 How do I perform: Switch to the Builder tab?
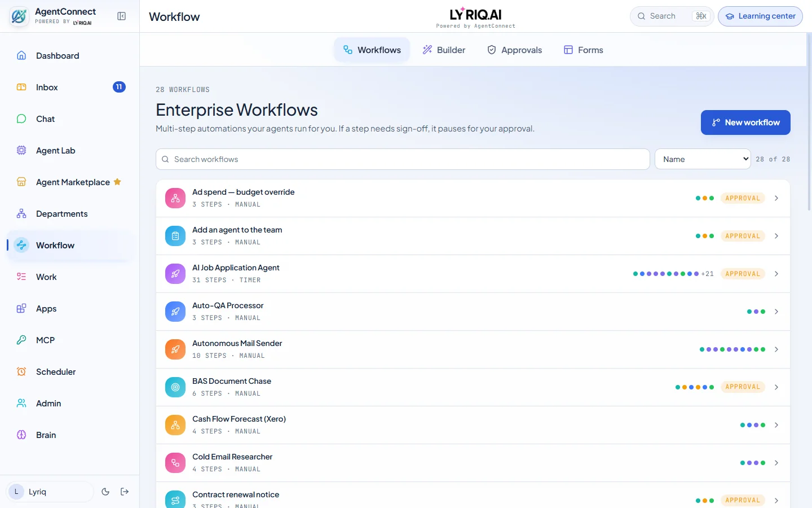point(444,50)
